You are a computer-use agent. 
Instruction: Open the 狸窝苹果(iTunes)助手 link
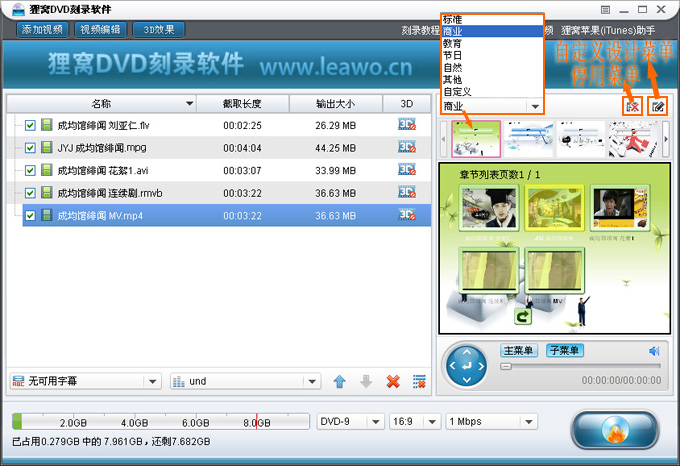pyautogui.click(x=608, y=31)
